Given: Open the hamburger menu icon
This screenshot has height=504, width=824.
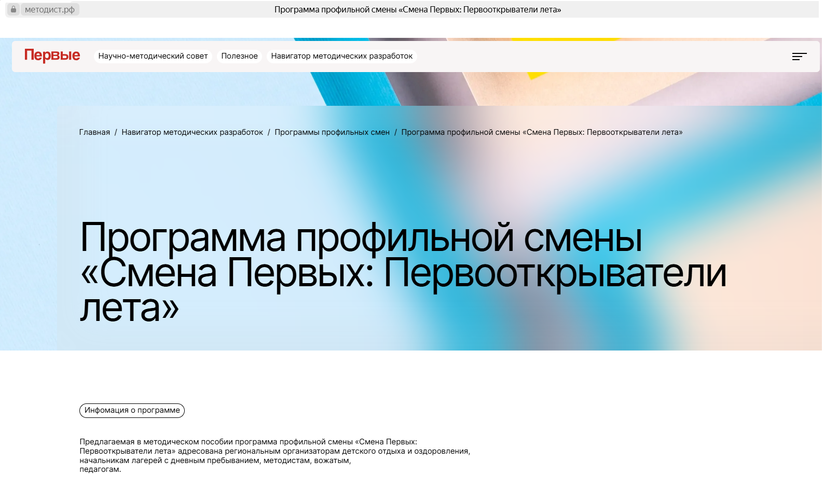Looking at the screenshot, I should [799, 57].
